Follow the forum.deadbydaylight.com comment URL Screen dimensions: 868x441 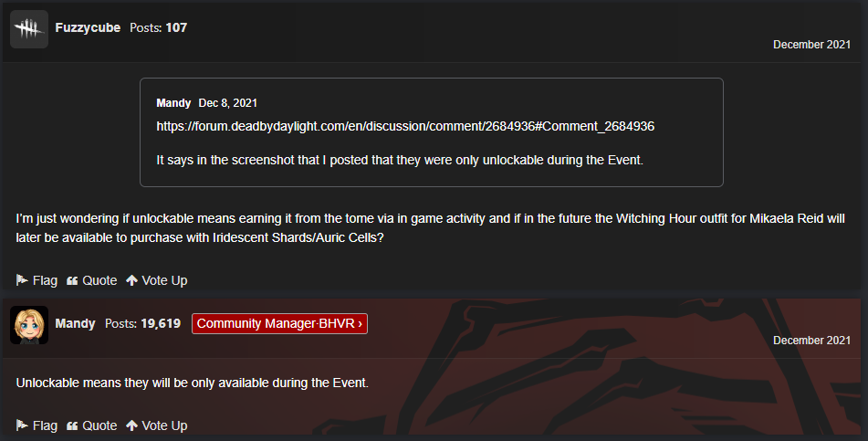[x=405, y=126]
